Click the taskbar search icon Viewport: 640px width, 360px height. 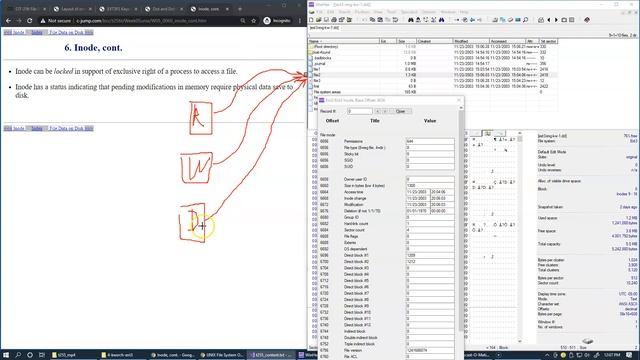(18, 355)
